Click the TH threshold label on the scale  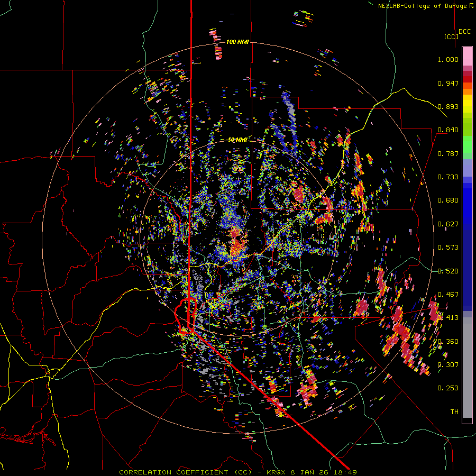coord(454,412)
